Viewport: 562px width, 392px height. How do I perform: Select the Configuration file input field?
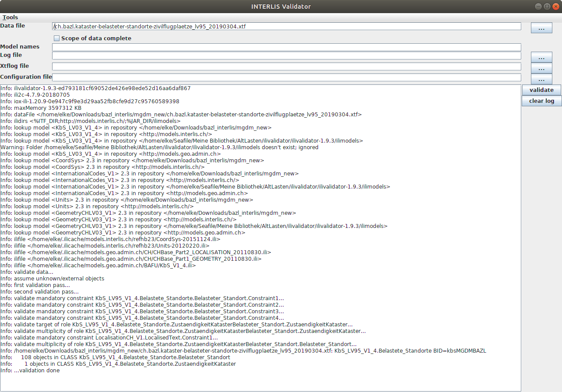(286, 77)
